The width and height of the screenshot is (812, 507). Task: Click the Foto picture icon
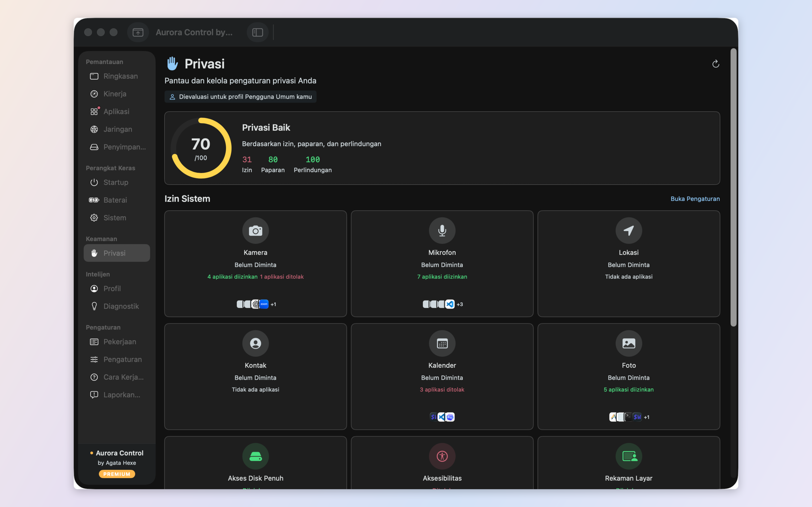[628, 343]
